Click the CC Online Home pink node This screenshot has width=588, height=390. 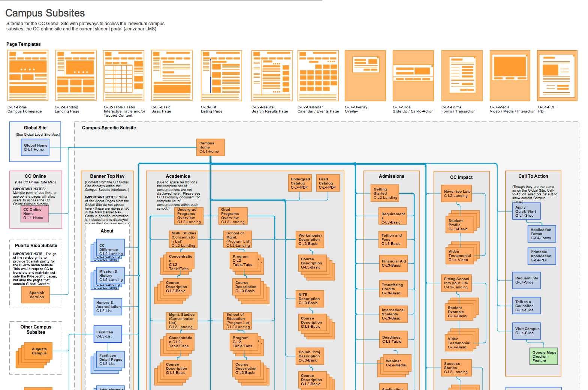tap(35, 213)
